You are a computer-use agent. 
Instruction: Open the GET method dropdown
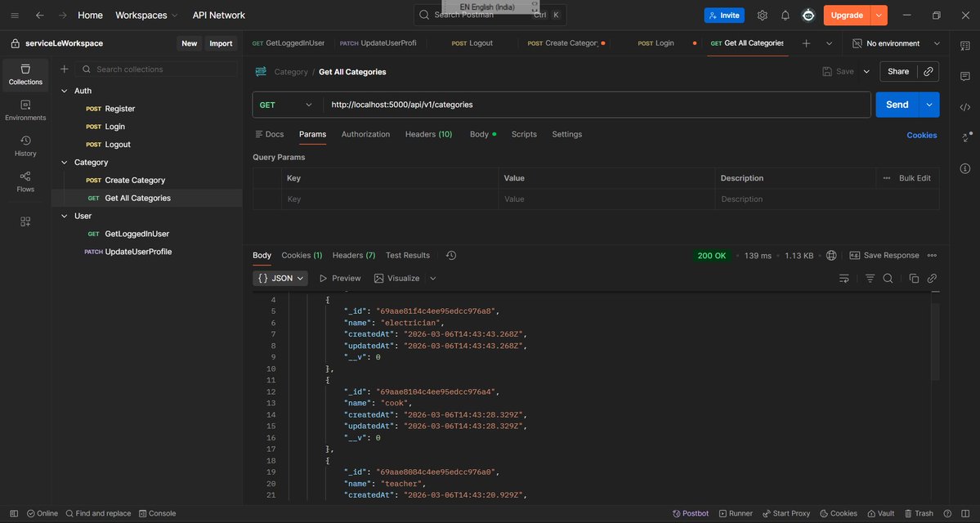pos(287,105)
